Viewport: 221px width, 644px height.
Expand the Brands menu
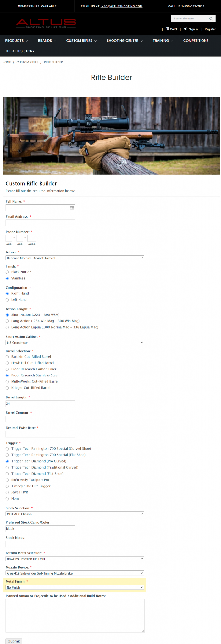pos(47,41)
